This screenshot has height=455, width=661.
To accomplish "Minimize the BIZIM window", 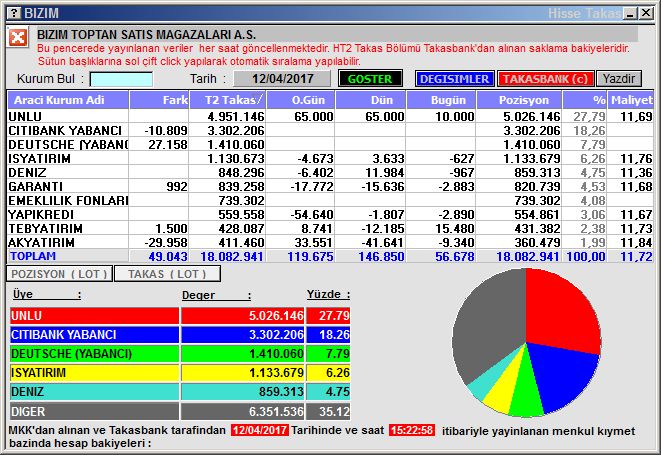I will click(617, 12).
